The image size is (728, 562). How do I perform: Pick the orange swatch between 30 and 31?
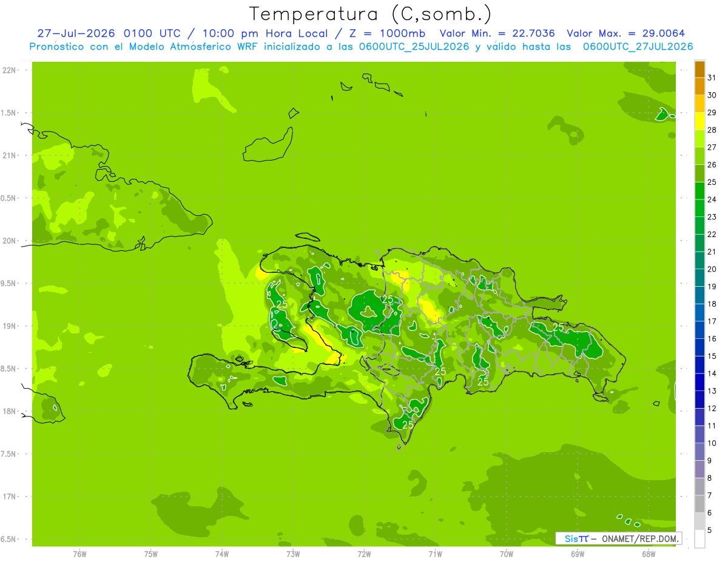699,86
